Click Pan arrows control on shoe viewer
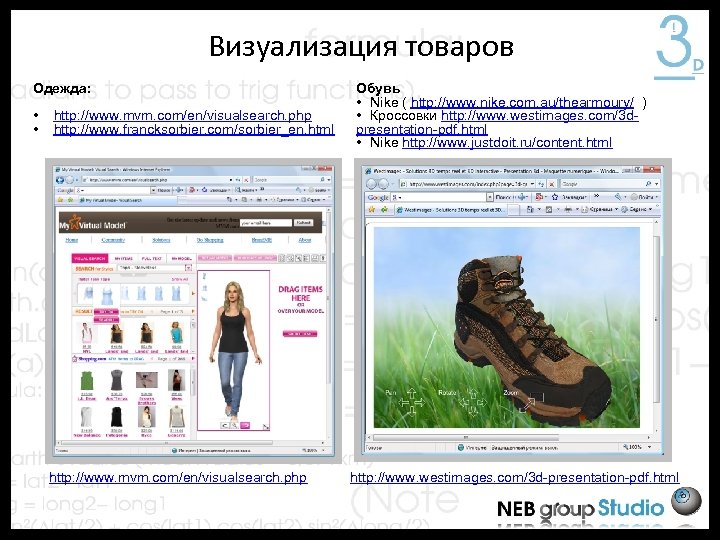 click(x=412, y=402)
